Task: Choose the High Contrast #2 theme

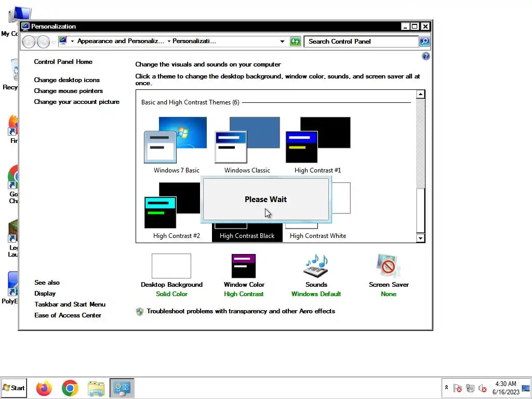Action: click(x=172, y=205)
